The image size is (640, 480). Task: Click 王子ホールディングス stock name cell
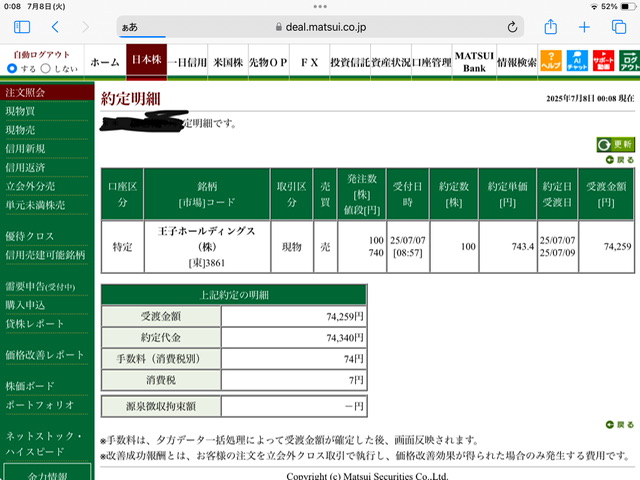(x=207, y=247)
